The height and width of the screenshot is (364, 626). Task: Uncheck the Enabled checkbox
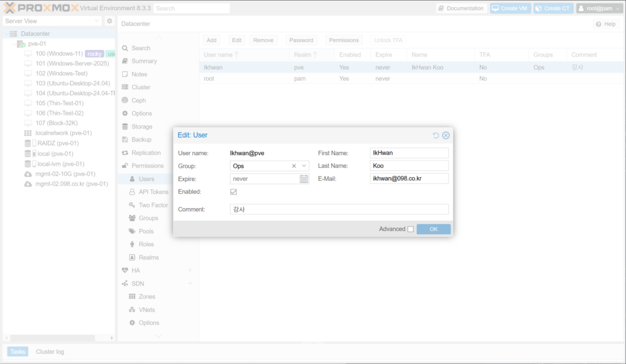point(234,192)
